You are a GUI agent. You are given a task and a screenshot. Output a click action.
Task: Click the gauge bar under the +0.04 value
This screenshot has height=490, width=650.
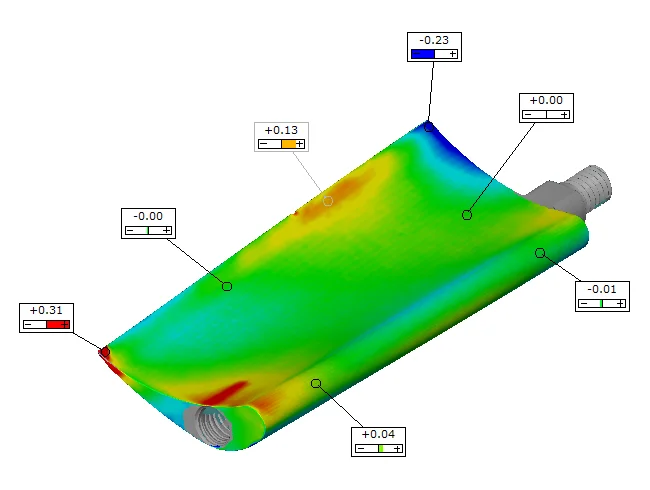(x=379, y=449)
